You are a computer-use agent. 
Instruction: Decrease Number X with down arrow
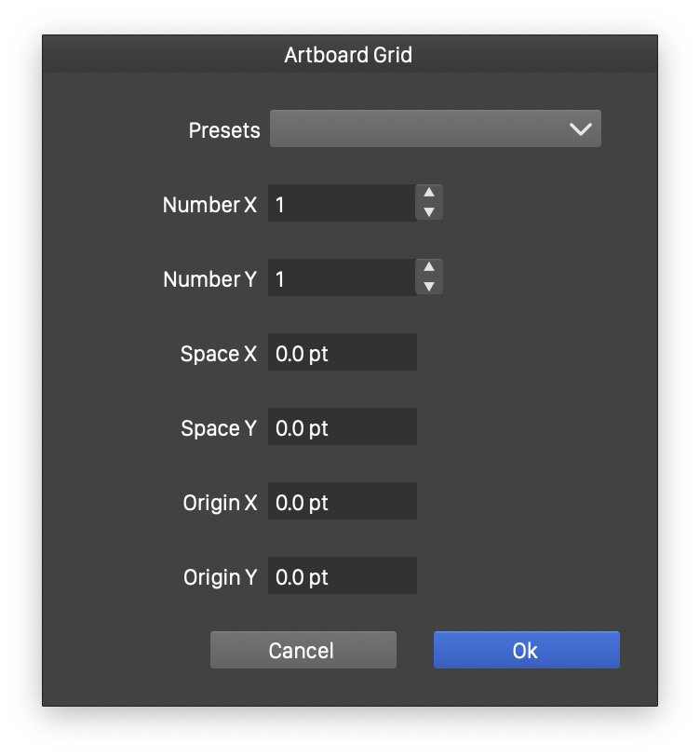click(428, 212)
